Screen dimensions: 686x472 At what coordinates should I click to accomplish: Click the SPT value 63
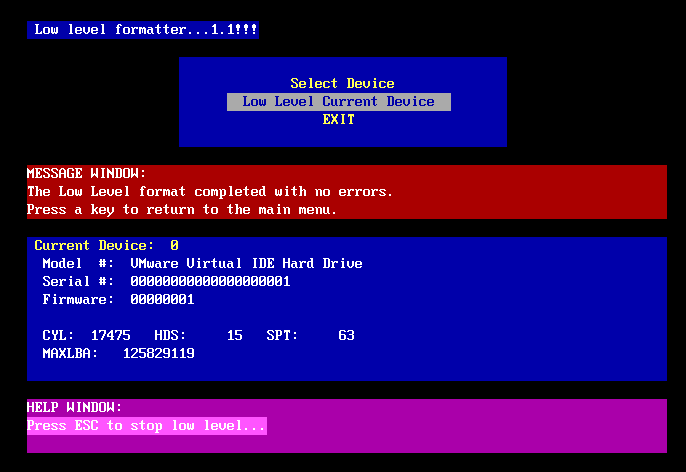346,335
